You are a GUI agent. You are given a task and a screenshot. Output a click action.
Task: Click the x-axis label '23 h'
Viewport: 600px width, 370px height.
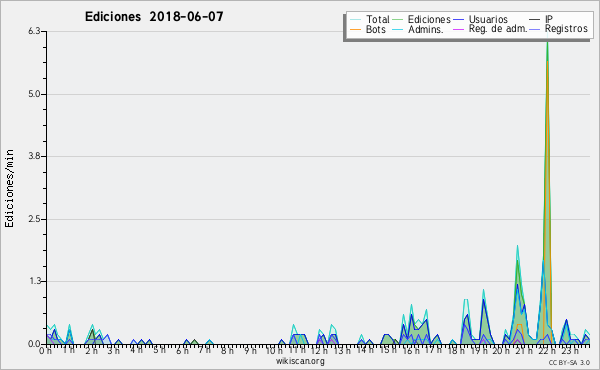click(570, 351)
